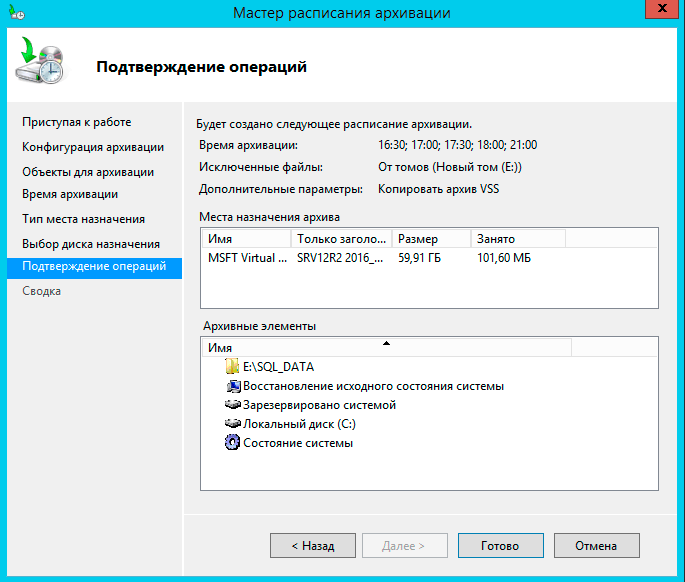Click the Занято column header

(x=518, y=239)
